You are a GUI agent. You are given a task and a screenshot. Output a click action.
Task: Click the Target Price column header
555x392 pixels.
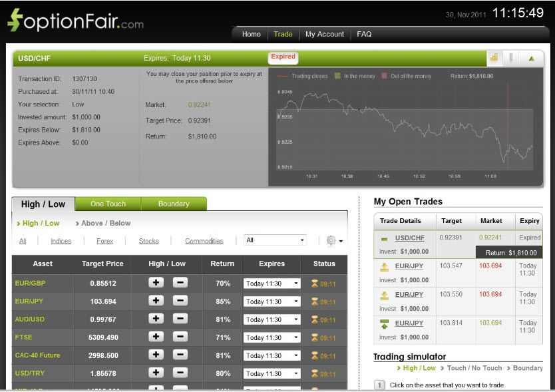(x=102, y=264)
